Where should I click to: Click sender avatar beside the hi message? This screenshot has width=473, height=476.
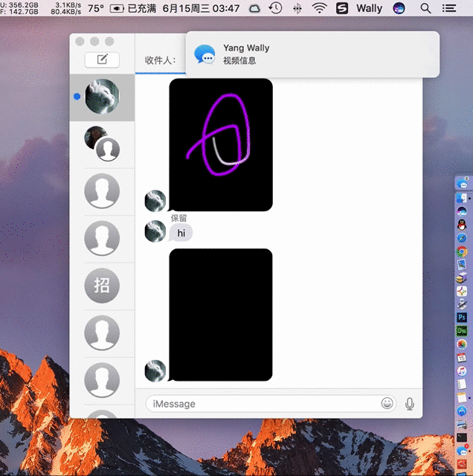(x=155, y=231)
